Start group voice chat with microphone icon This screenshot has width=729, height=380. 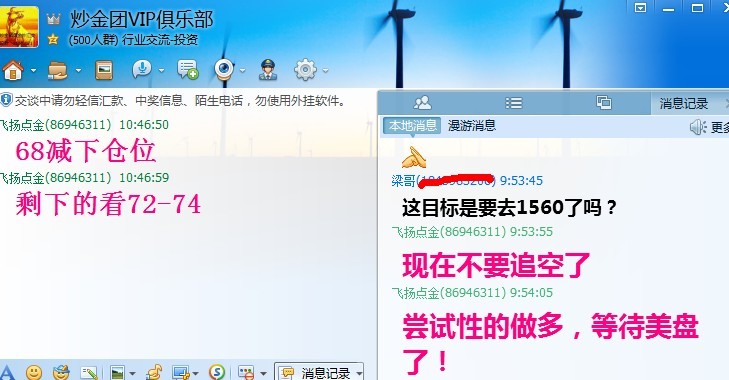[142, 70]
